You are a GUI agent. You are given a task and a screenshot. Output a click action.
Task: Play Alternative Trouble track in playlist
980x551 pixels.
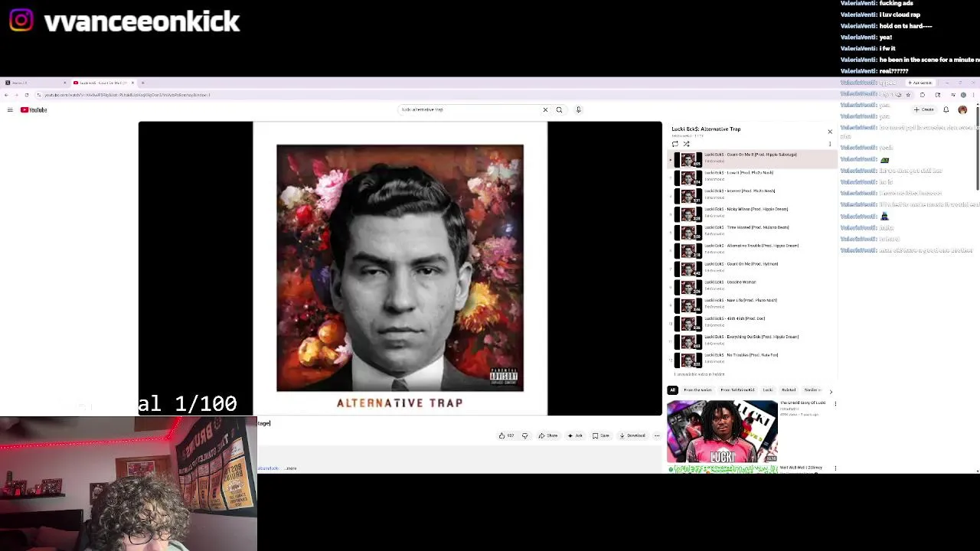tap(753, 251)
